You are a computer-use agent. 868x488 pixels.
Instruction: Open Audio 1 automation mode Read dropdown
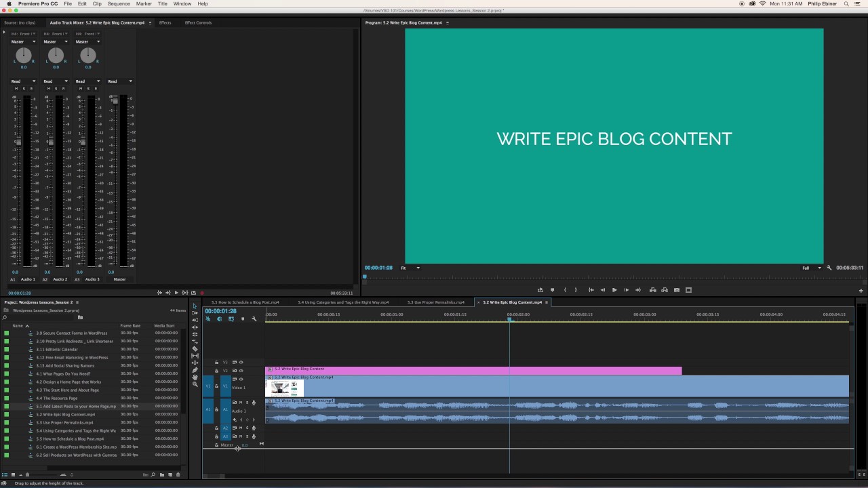[24, 81]
